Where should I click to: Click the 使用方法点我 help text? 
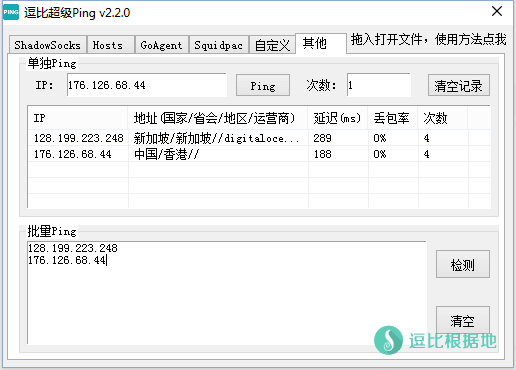click(x=470, y=39)
